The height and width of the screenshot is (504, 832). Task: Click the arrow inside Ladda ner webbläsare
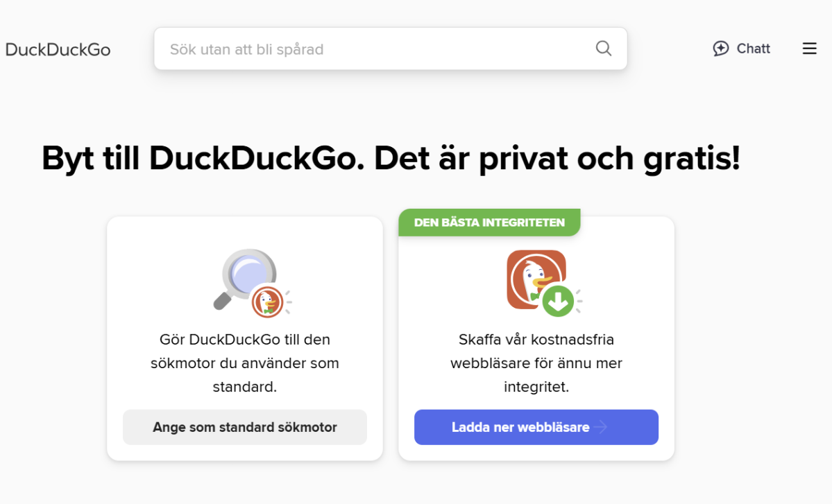(601, 427)
